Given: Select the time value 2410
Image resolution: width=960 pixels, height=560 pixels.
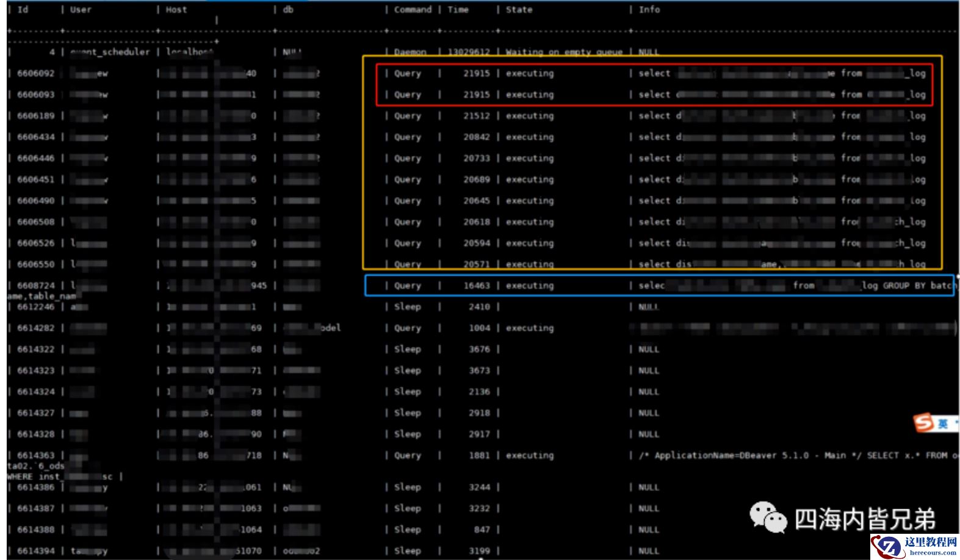Looking at the screenshot, I should click(479, 307).
